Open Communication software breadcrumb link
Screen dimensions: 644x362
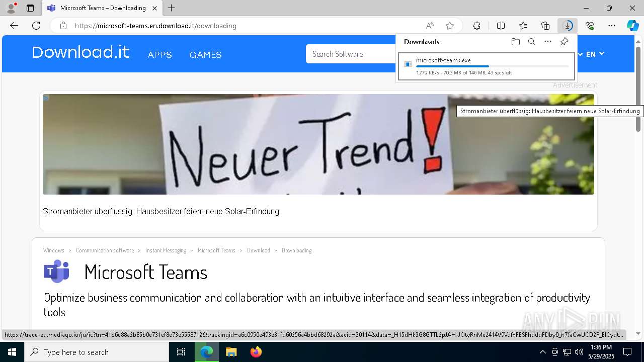tap(105, 250)
